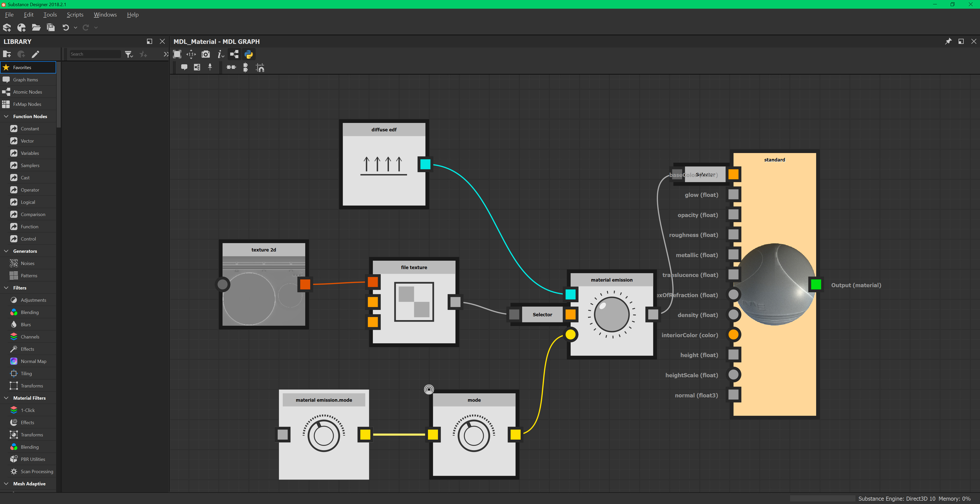Toggle the snap to grid magnet icon
This screenshot has width=980, height=504.
260,68
